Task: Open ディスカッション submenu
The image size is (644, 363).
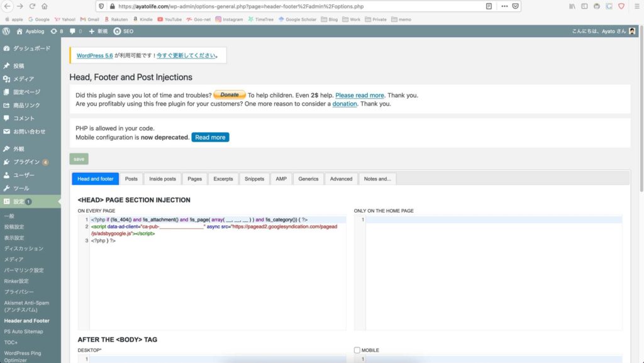Action: (23, 249)
